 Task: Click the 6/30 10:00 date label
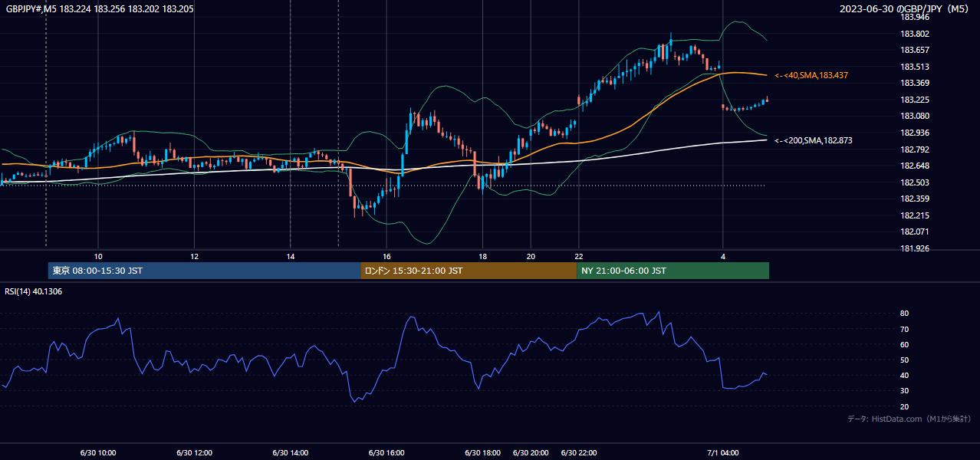click(97, 453)
